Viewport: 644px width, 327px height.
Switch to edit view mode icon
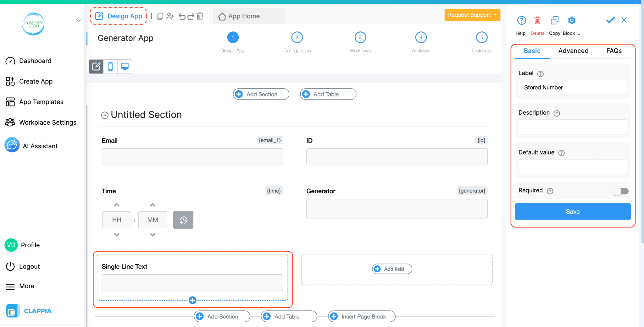point(96,67)
